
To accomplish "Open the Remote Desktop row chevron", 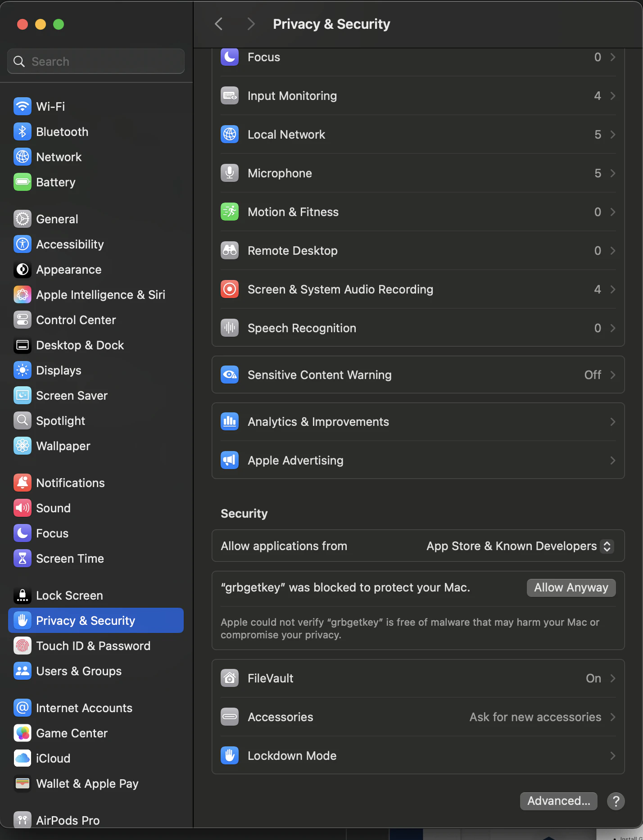I will pos(613,251).
